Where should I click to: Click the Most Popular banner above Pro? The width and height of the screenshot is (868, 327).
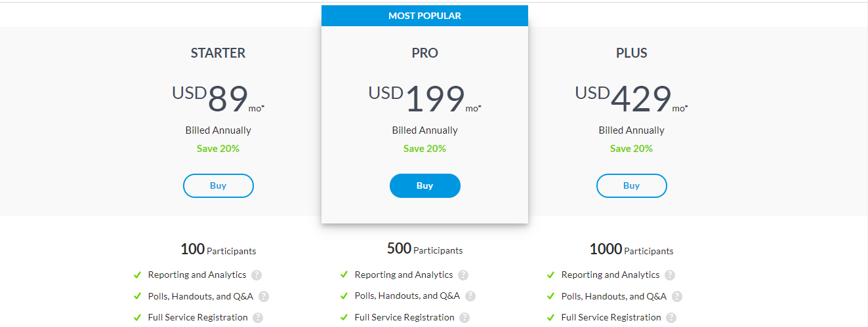point(424,16)
